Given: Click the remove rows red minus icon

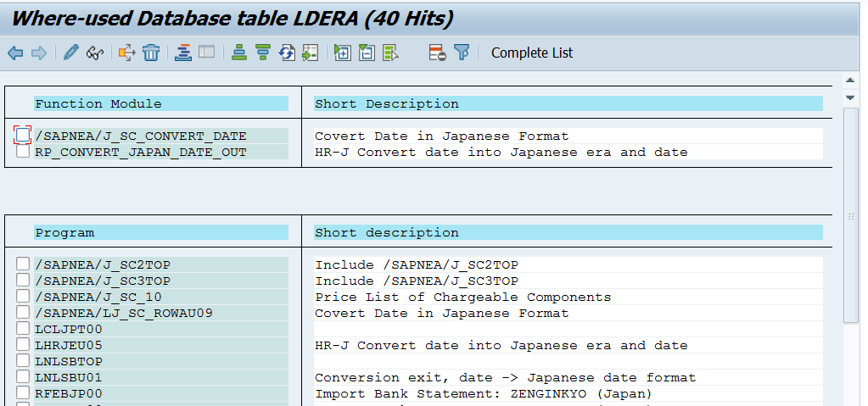Looking at the screenshot, I should click(437, 53).
